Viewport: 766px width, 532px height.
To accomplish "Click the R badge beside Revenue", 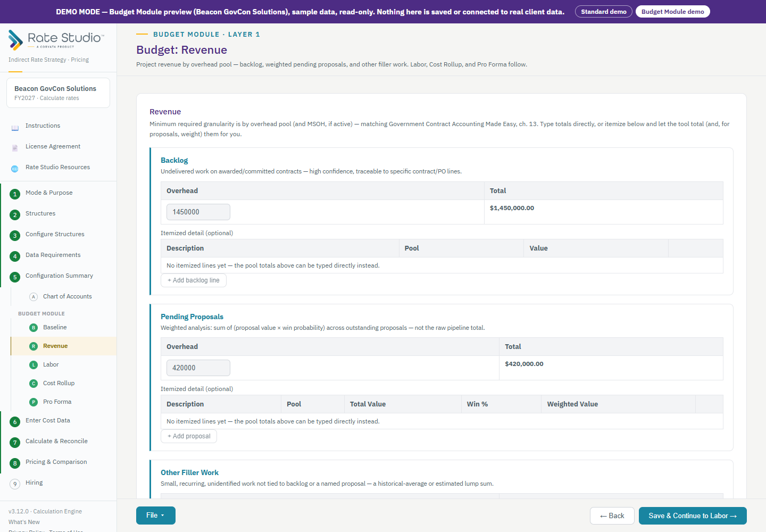I will tap(34, 346).
